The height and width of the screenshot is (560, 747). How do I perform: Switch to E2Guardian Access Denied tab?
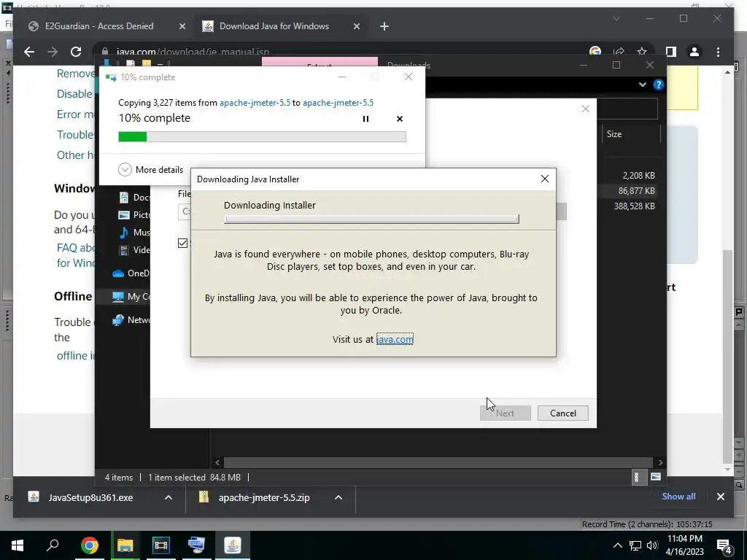pos(99,26)
